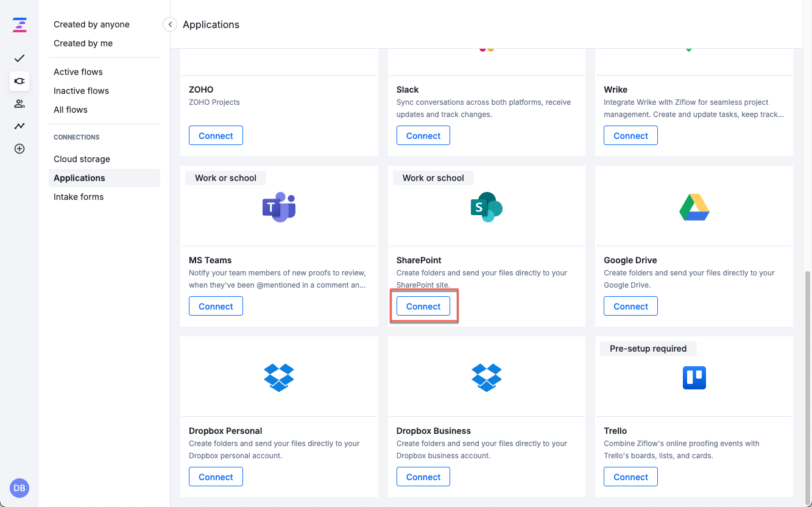Connect Dropbox Business
812x507 pixels.
(x=423, y=477)
